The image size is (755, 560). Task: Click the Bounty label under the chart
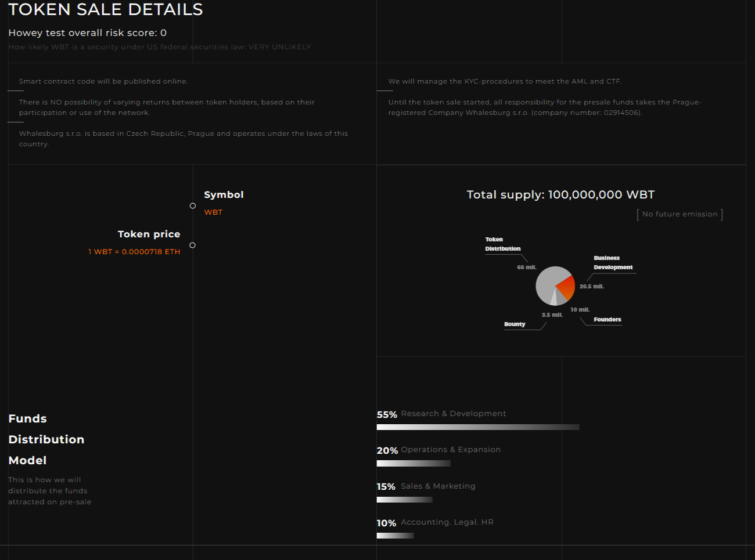515,324
